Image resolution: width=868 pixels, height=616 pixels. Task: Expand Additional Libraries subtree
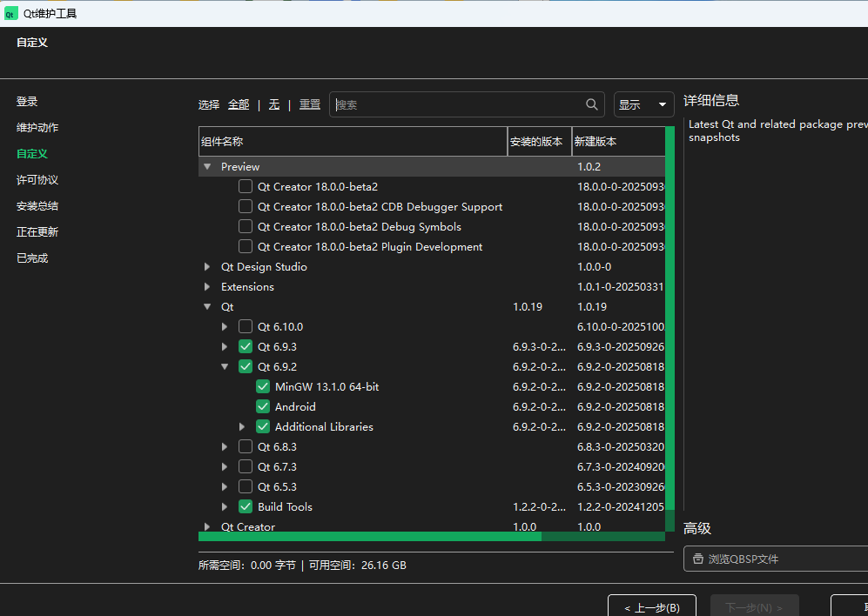coord(242,426)
